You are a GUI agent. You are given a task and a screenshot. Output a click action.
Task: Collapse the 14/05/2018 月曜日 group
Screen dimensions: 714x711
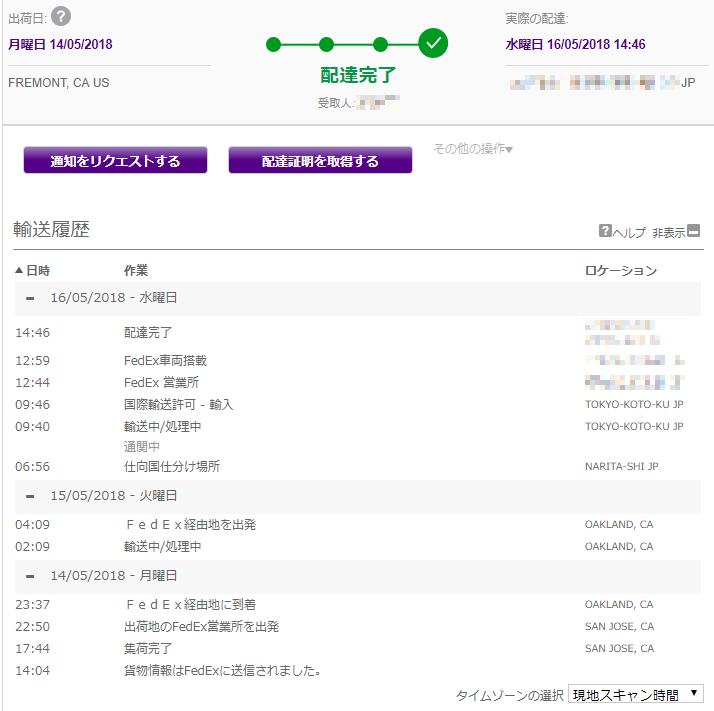(30, 576)
